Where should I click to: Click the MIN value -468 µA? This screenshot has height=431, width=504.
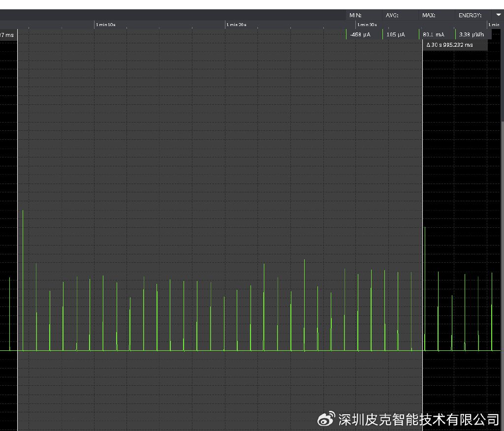(360, 34)
